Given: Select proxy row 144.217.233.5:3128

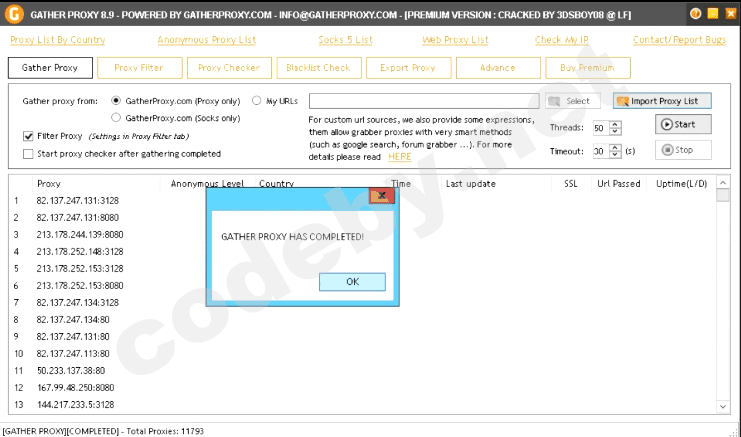Looking at the screenshot, I should point(76,405).
